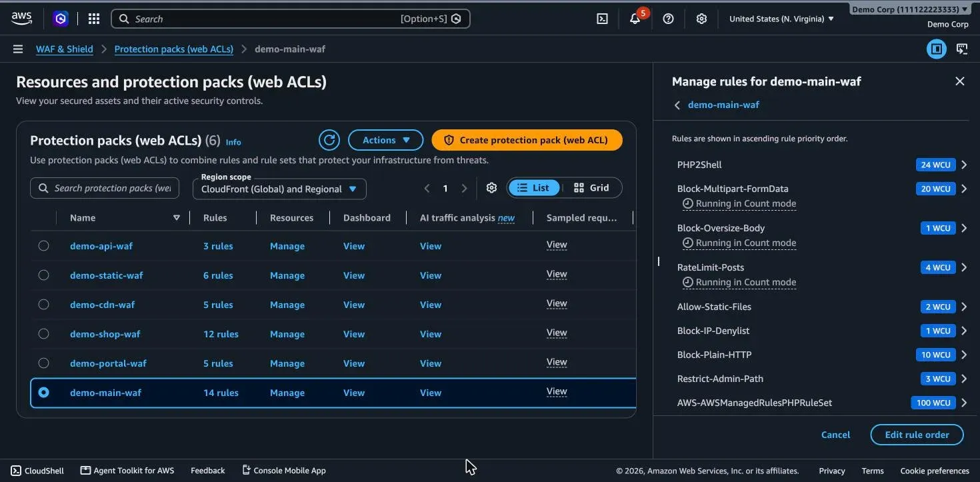Open Cookie preferences
Image resolution: width=980 pixels, height=482 pixels.
coord(935,470)
